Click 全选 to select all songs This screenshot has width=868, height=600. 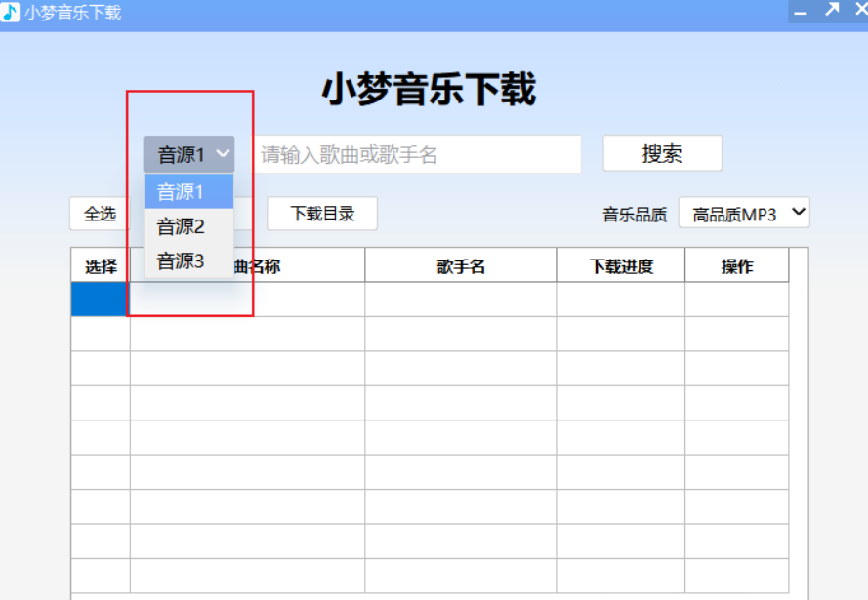(98, 214)
